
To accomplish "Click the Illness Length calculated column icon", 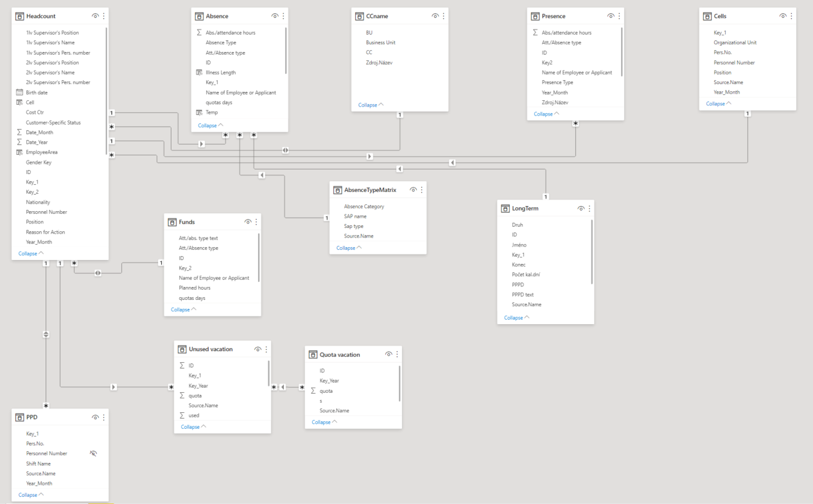I will pyautogui.click(x=200, y=73).
